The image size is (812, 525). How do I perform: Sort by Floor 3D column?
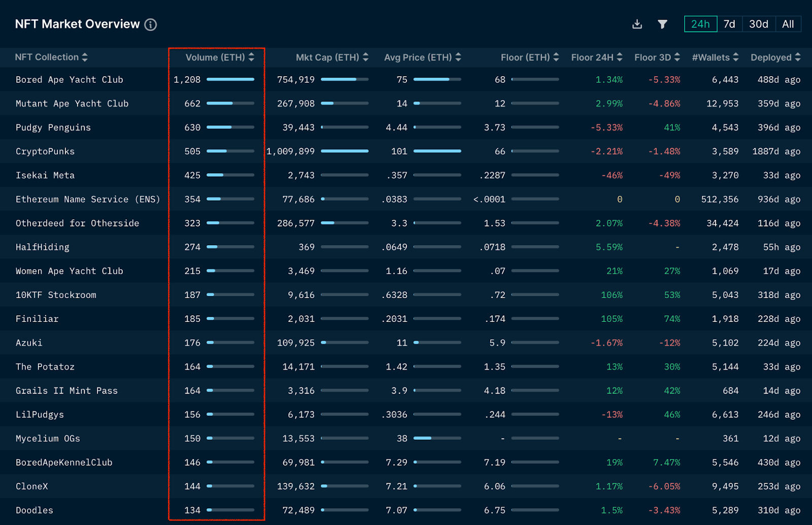[657, 57]
